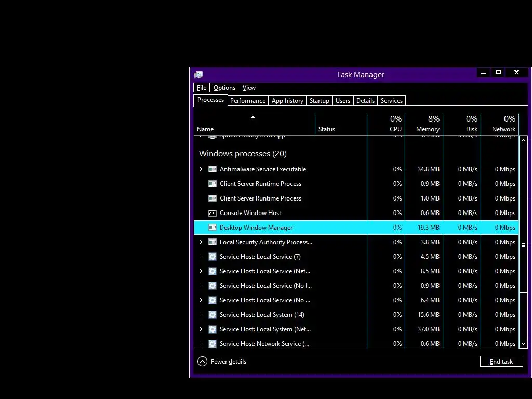This screenshot has height=399, width=532.
Task: Open the View menu
Action: [249, 87]
